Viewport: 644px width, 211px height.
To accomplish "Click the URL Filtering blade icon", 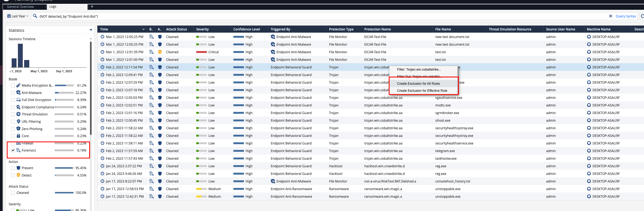I will [18, 121].
